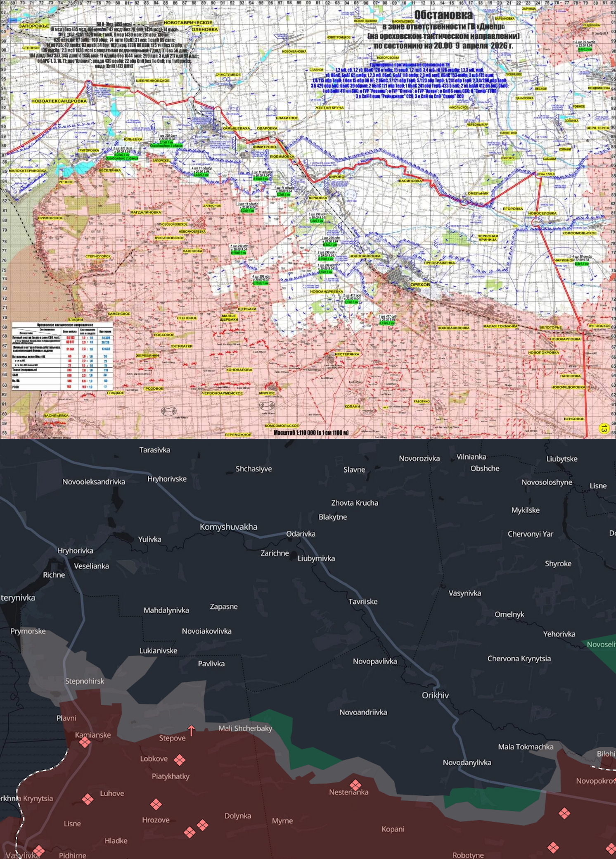This screenshot has height=859, width=616.
Task: Select the НЕСТЕРЯНКА label on Russian map
Action: [347, 354]
